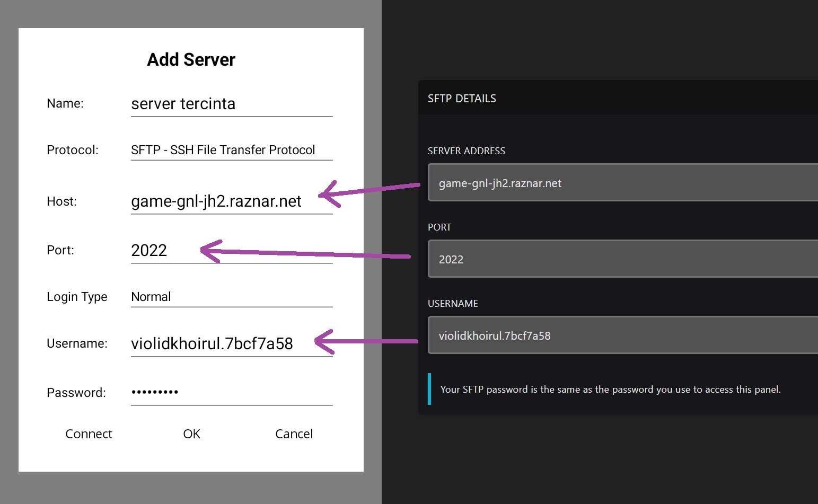Screen dimensions: 818x504
Task: Click the Name field containing 'server tercinta'
Action: 231,104
